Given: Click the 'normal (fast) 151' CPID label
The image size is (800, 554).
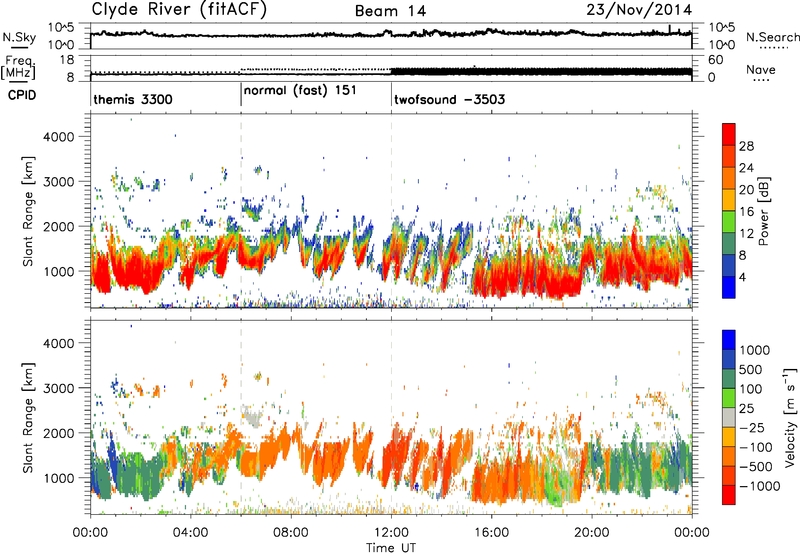Looking at the screenshot, I should tap(300, 91).
